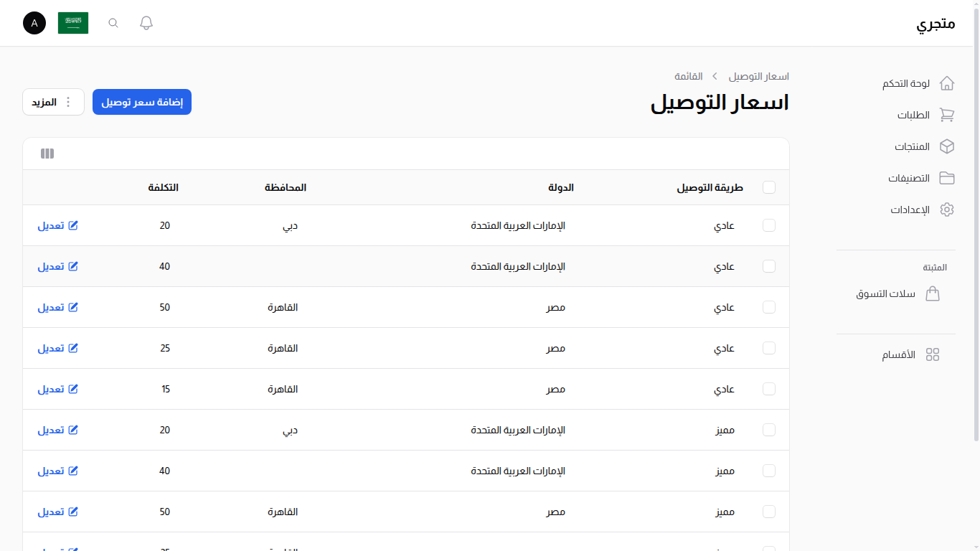Open the dashboard from لوحة التحكم sidebar icon
The height and width of the screenshot is (551, 980).
pos(947,83)
